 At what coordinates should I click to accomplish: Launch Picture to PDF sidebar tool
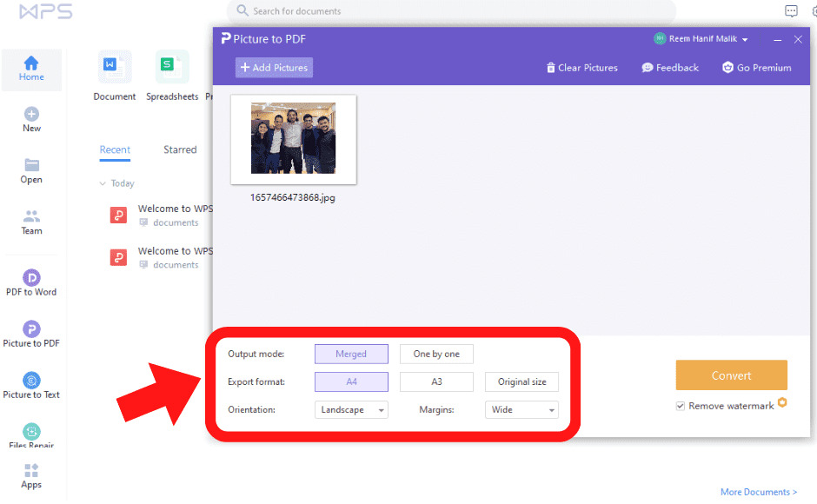[x=31, y=334]
